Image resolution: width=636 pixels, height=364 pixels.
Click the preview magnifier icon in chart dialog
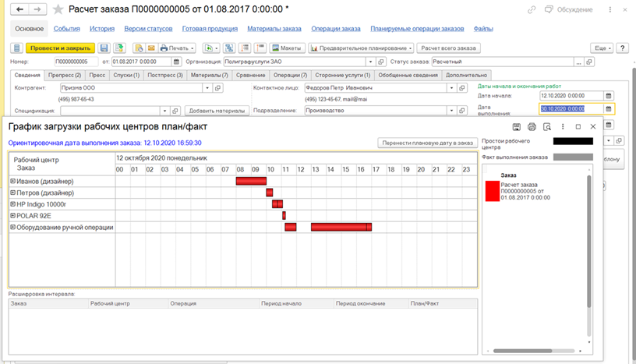[x=547, y=126]
